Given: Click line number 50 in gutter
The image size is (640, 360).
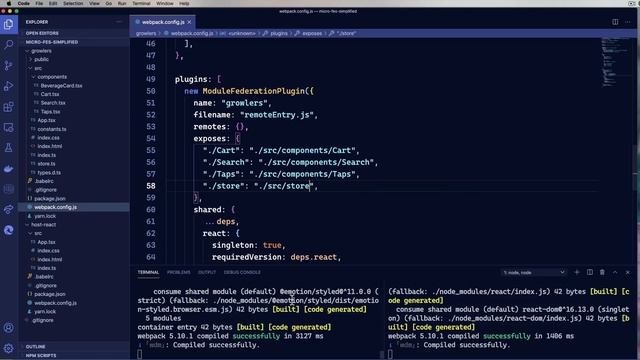Looking at the screenshot, I should click(151, 91).
